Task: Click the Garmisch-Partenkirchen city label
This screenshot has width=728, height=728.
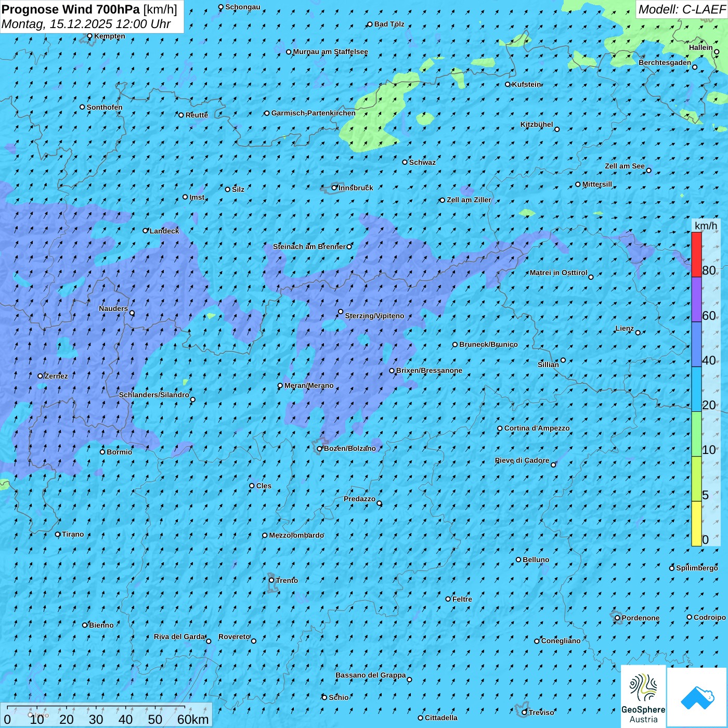Action: coord(314,113)
